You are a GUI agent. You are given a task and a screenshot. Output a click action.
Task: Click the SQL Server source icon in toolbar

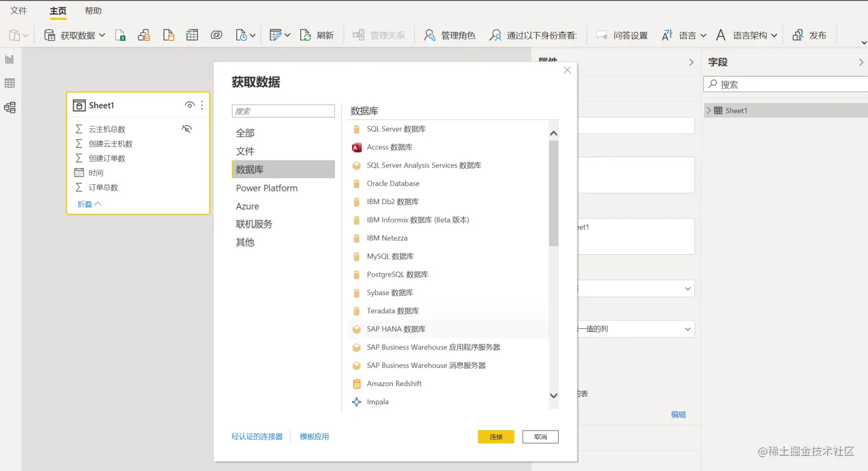169,36
